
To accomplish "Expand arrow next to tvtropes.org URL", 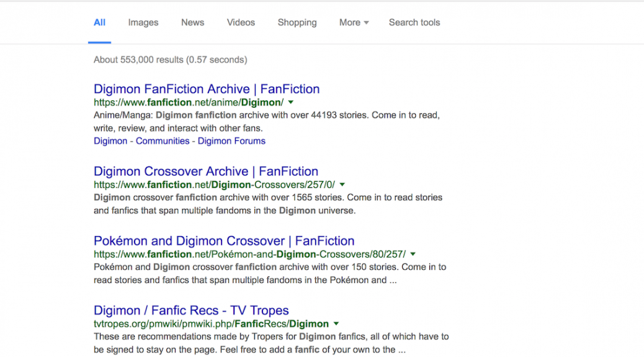I will [x=336, y=324].
